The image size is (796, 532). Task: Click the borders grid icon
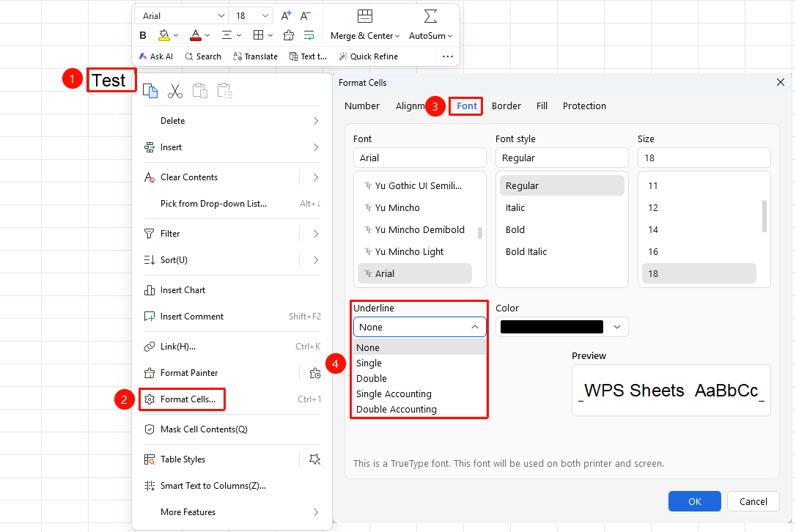point(259,35)
